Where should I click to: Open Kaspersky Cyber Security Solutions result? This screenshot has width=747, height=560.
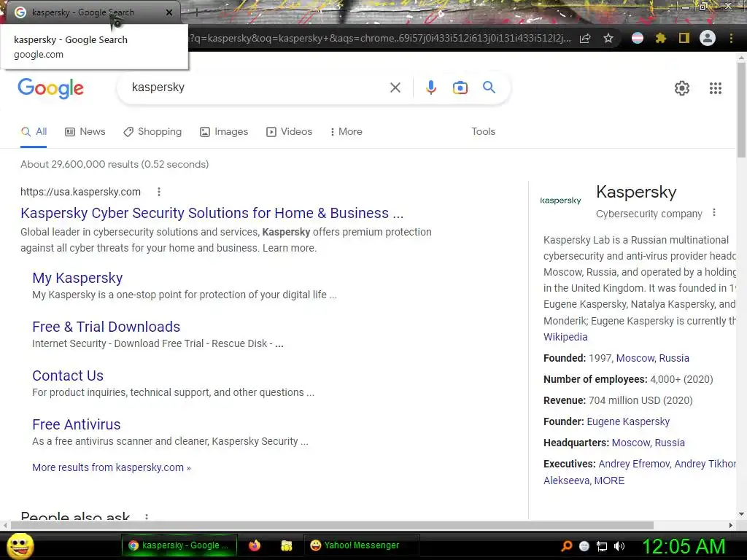(212, 213)
